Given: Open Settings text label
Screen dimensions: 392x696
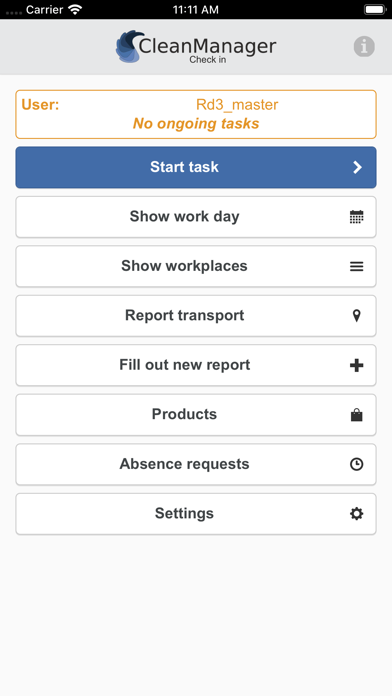Looking at the screenshot, I should point(184,514).
